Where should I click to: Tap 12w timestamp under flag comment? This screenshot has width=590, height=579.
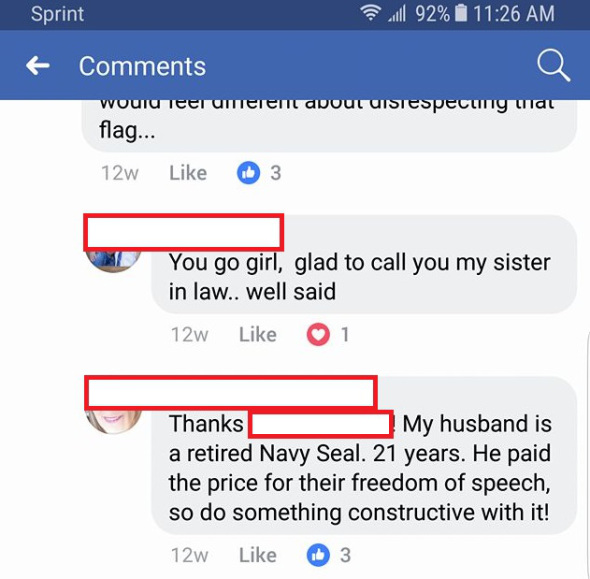tap(120, 173)
